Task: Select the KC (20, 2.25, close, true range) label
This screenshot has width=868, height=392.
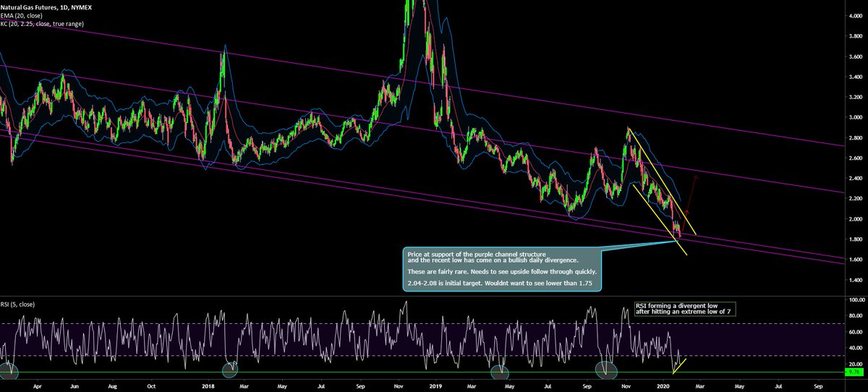Action: point(43,24)
